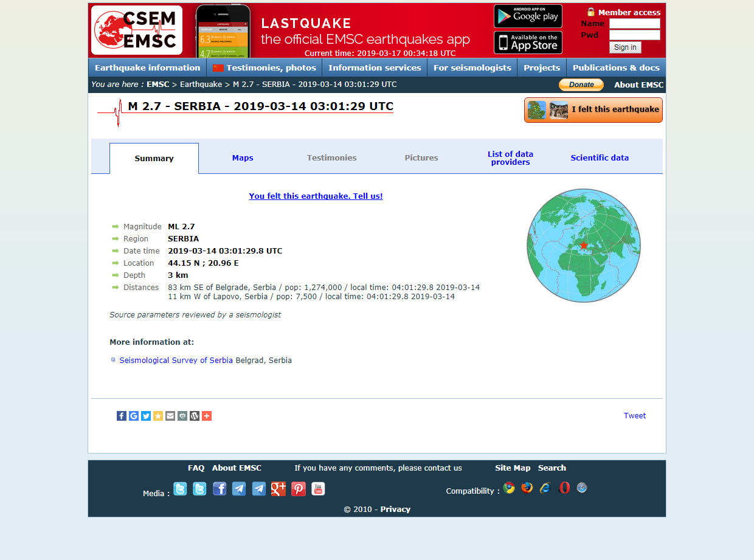This screenshot has width=754, height=560.
Task: Click the CSEM EMSC logo
Action: pos(137,30)
